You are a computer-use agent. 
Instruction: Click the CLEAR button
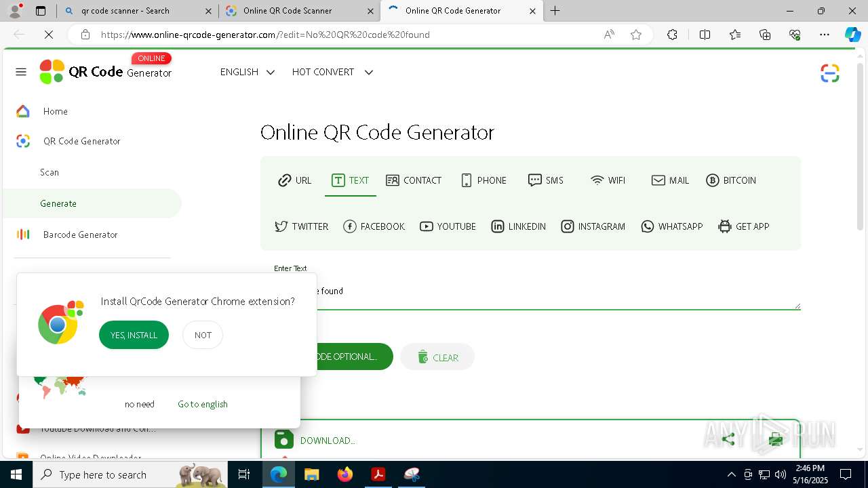coord(437,357)
